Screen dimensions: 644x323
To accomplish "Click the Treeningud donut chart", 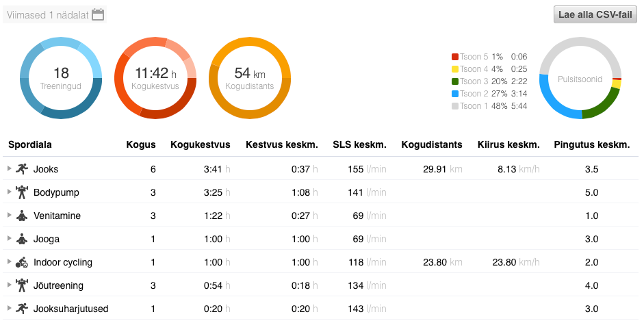I will (61, 78).
